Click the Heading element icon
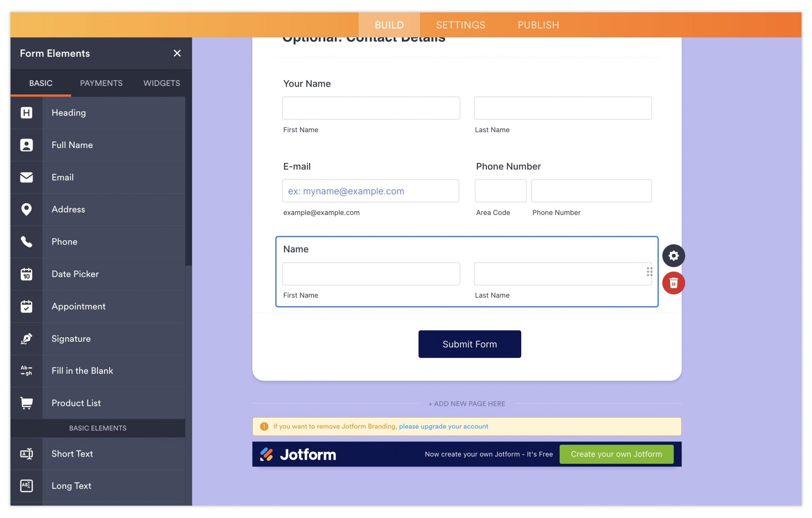The height and width of the screenshot is (518, 812). (26, 113)
